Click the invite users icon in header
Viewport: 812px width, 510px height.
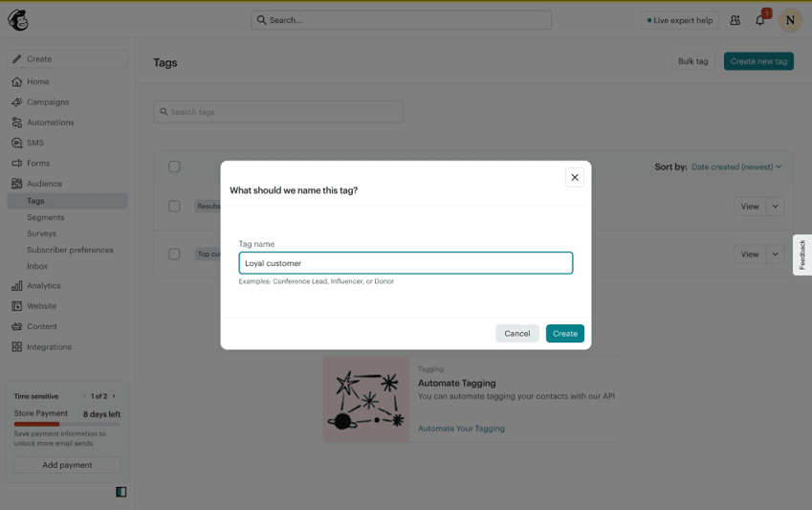point(735,20)
